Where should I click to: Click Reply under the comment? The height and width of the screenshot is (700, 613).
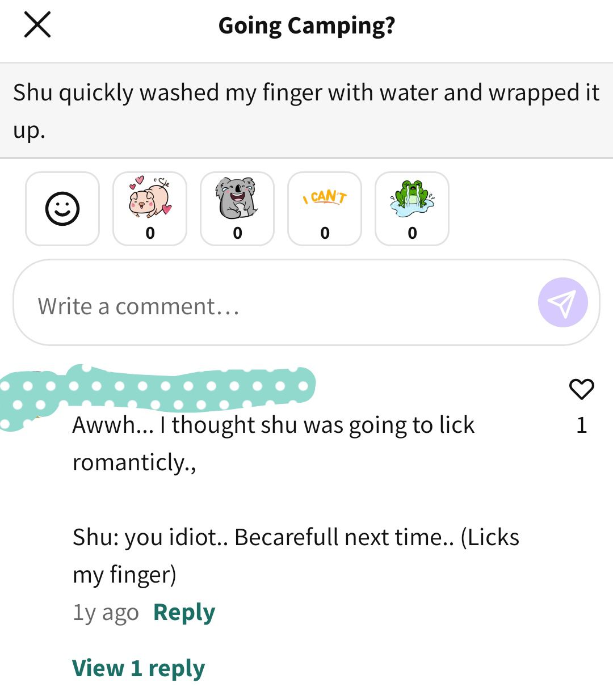click(x=184, y=613)
